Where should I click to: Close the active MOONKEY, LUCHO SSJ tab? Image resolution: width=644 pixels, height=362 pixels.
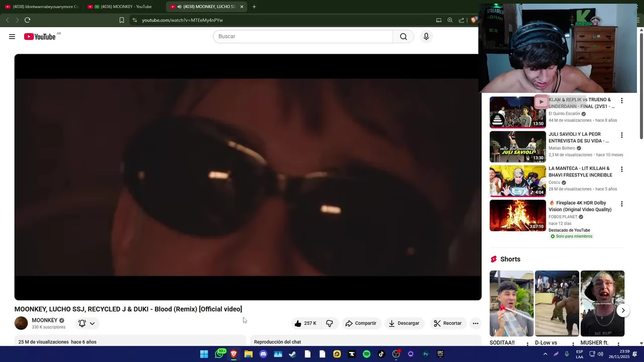pyautogui.click(x=242, y=7)
